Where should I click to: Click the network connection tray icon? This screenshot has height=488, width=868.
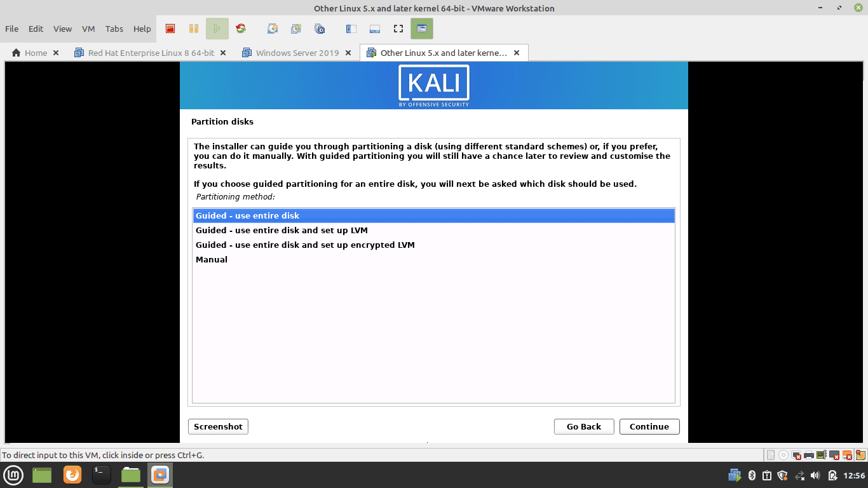click(x=799, y=475)
